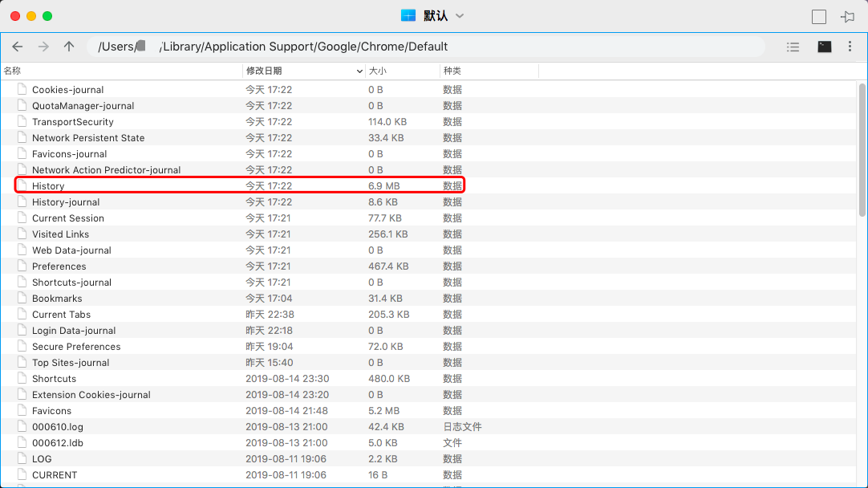Viewport: 868px width, 488px height.
Task: Select the Extension Cookies-journal file name
Action: 91,395
